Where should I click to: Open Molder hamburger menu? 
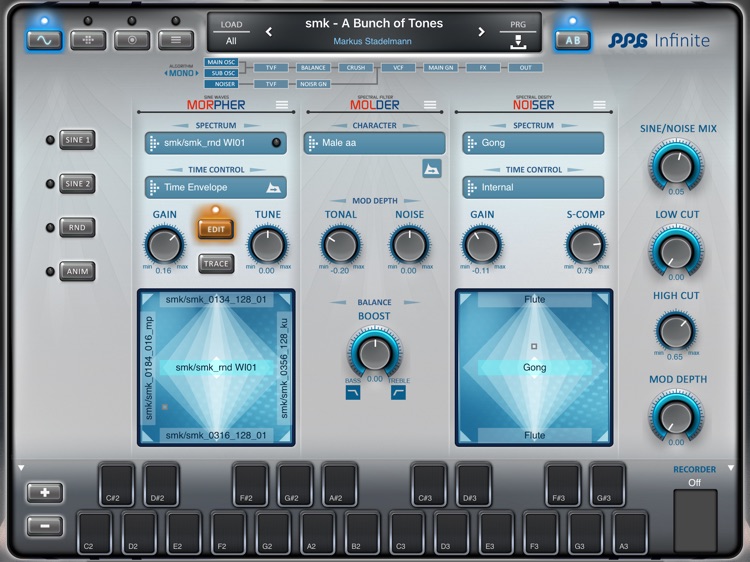coord(430,105)
